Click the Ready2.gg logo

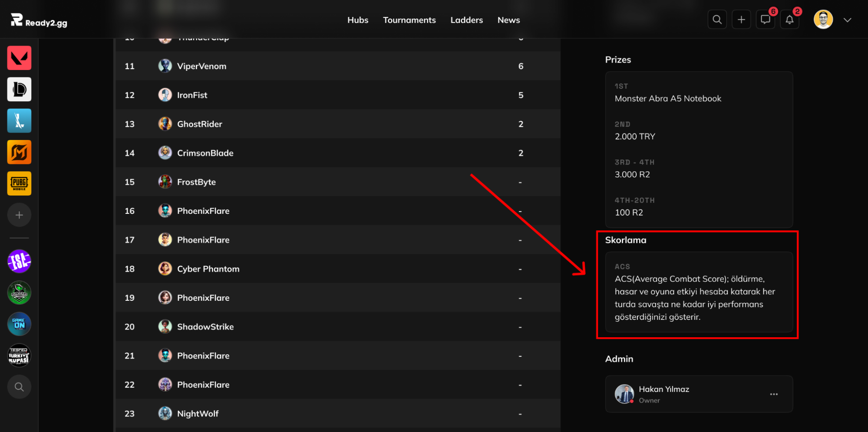[39, 20]
